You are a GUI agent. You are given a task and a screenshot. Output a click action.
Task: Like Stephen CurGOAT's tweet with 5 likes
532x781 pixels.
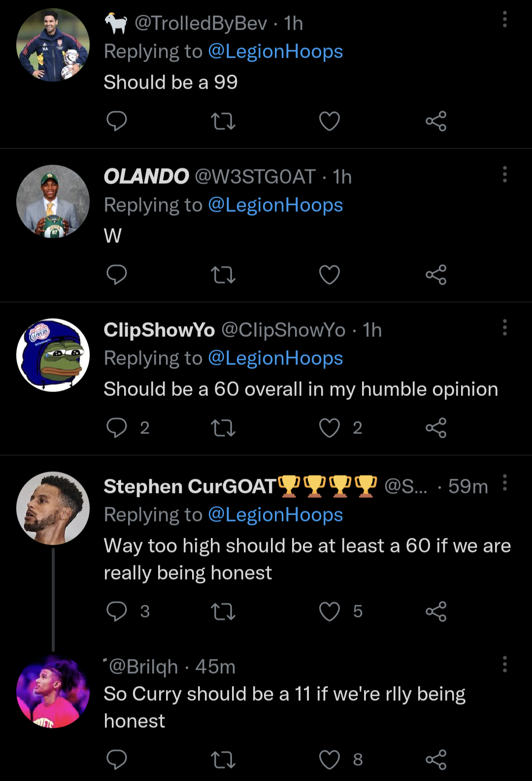(330, 612)
